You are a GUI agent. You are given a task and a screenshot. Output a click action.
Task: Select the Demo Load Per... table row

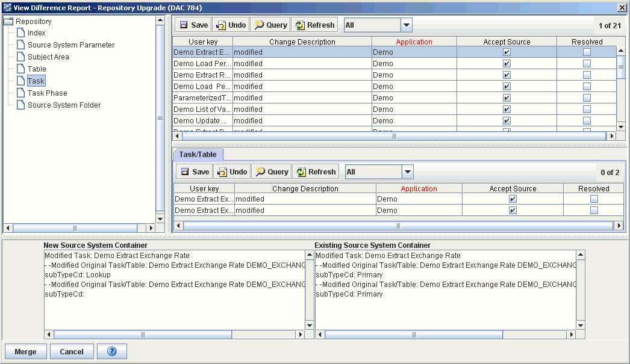pos(394,63)
